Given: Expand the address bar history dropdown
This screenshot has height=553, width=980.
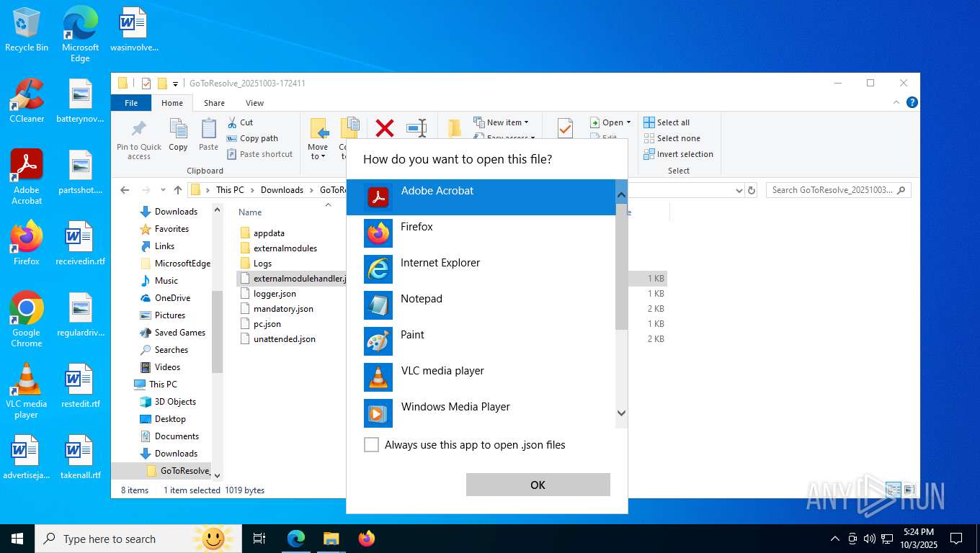Looking at the screenshot, I should tap(739, 190).
